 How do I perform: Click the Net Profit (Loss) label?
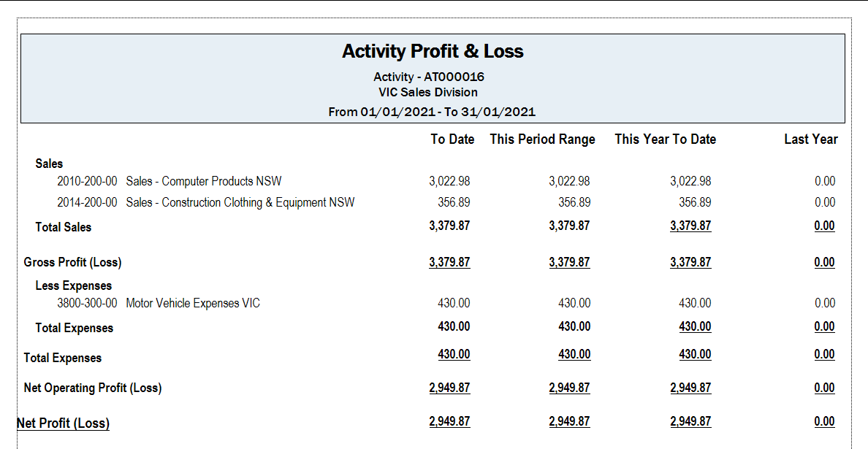click(x=63, y=423)
